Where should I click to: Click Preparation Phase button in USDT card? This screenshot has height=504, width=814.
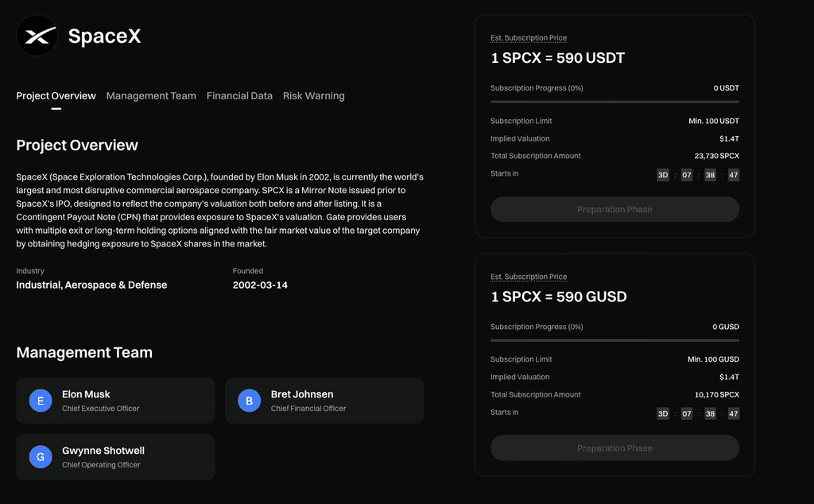coord(614,209)
